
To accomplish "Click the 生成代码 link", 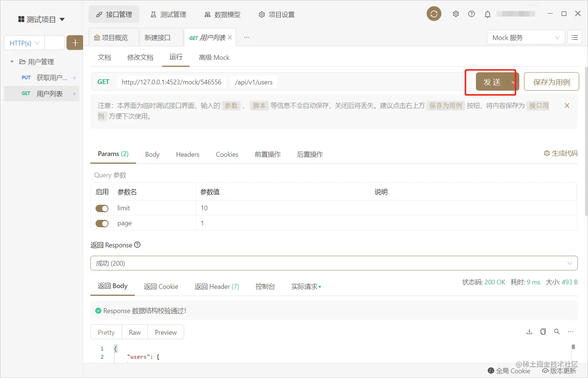I will [560, 153].
